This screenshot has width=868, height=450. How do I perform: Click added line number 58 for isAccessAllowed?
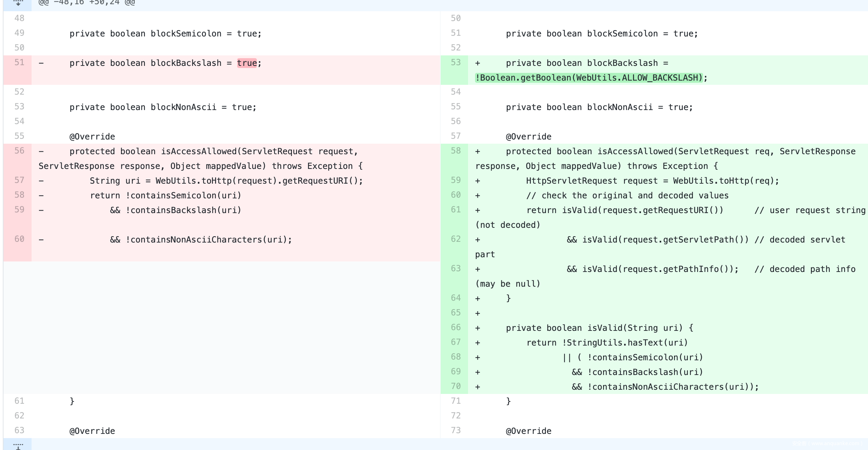click(455, 151)
